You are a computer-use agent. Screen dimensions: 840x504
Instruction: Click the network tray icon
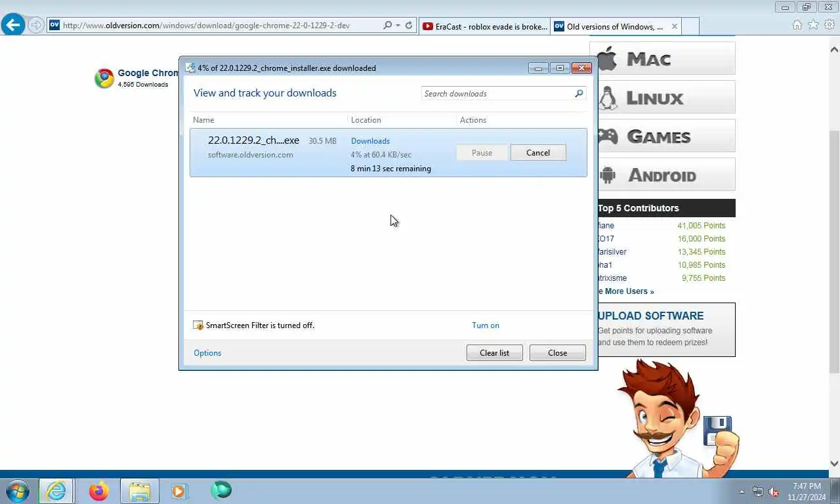point(758,492)
